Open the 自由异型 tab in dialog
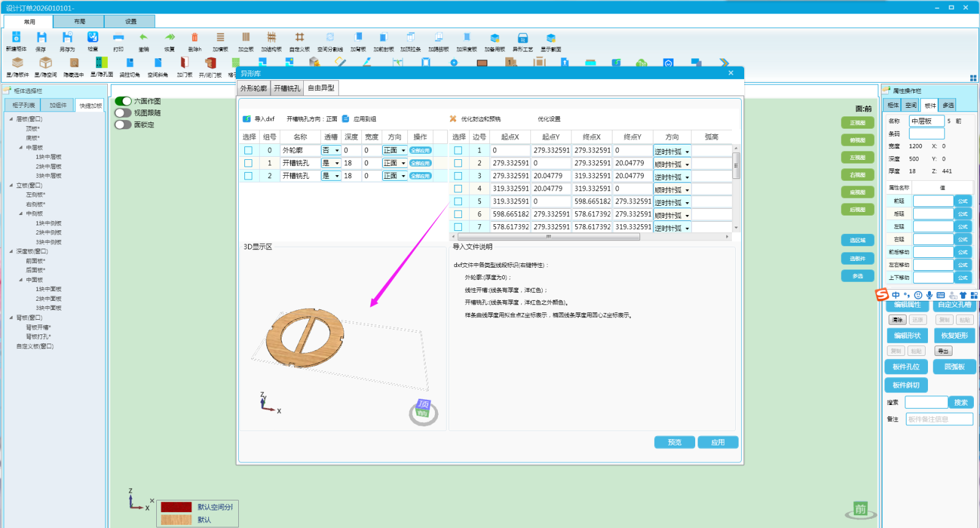 click(x=321, y=88)
